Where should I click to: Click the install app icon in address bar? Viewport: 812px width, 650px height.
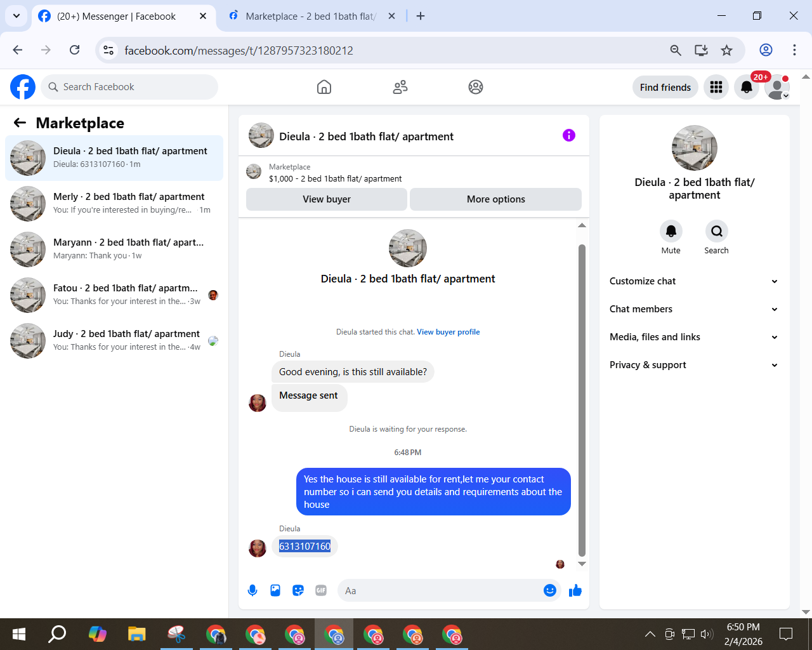click(x=701, y=50)
